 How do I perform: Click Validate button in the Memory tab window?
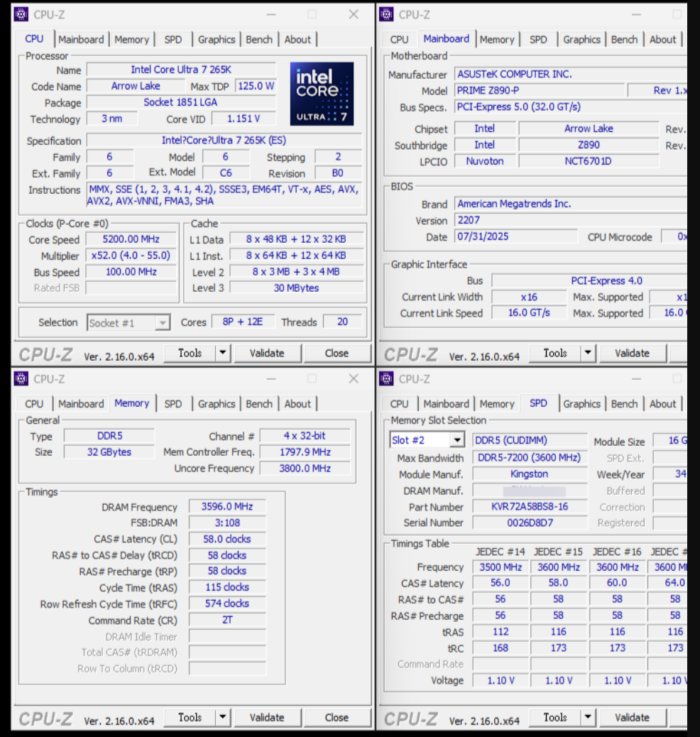click(x=267, y=717)
